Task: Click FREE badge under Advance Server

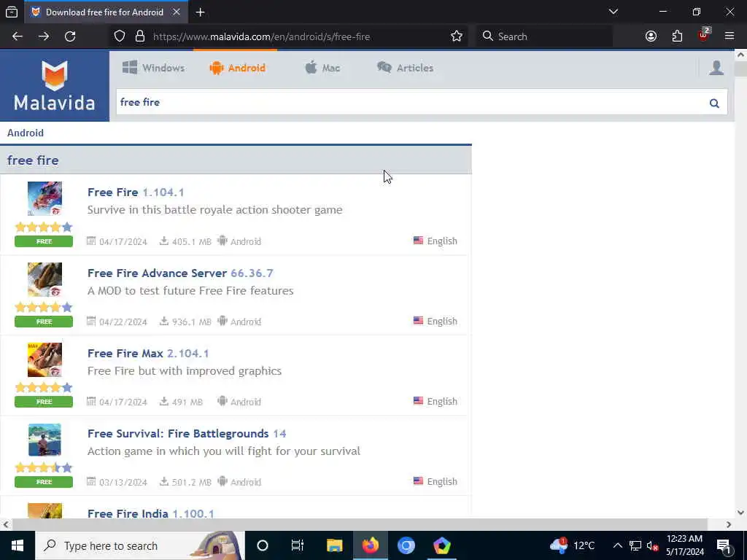Action: click(44, 322)
